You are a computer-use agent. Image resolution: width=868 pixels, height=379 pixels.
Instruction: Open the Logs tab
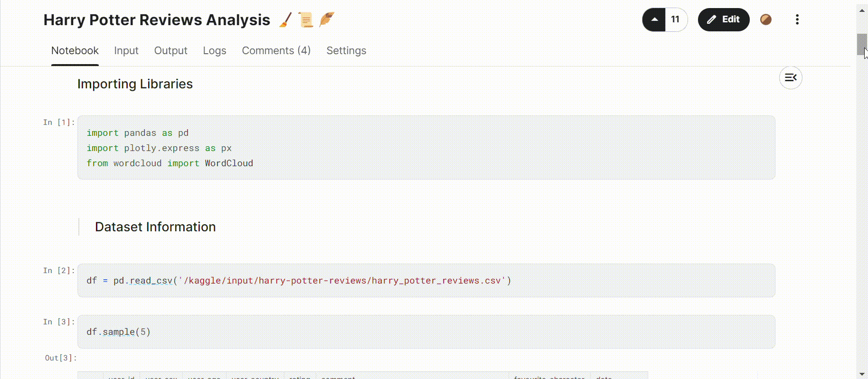coord(215,51)
